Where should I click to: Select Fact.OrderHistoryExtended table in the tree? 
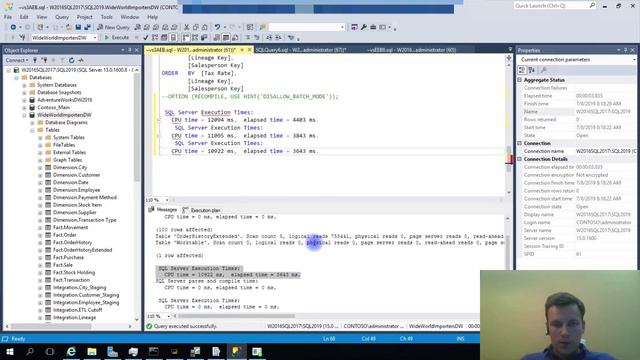click(x=82, y=250)
